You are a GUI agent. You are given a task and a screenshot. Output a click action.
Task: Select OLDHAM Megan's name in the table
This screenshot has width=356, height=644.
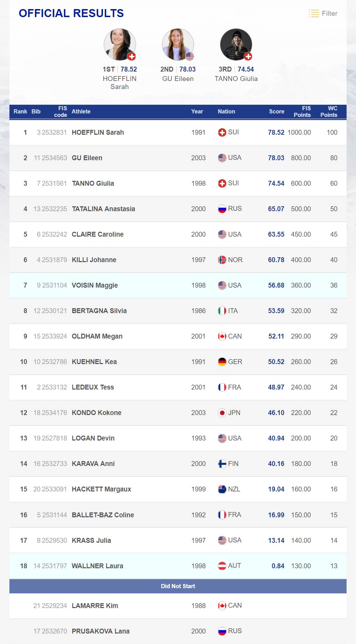97,336
